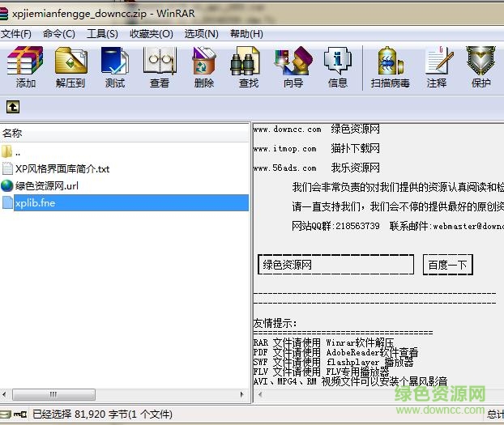Image resolution: width=504 pixels, height=425 pixels.
Task: Click the 猫扑下载网 text in comment
Action: tap(355, 148)
